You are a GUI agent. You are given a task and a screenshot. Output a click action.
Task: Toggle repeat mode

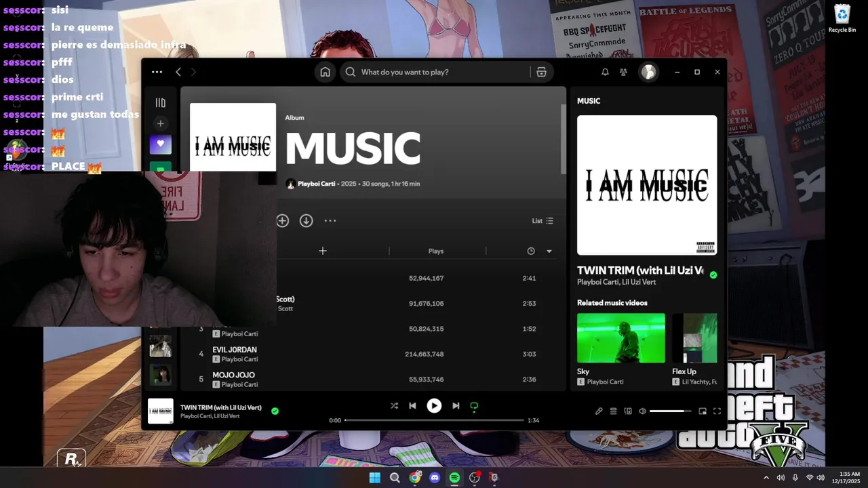pos(474,406)
